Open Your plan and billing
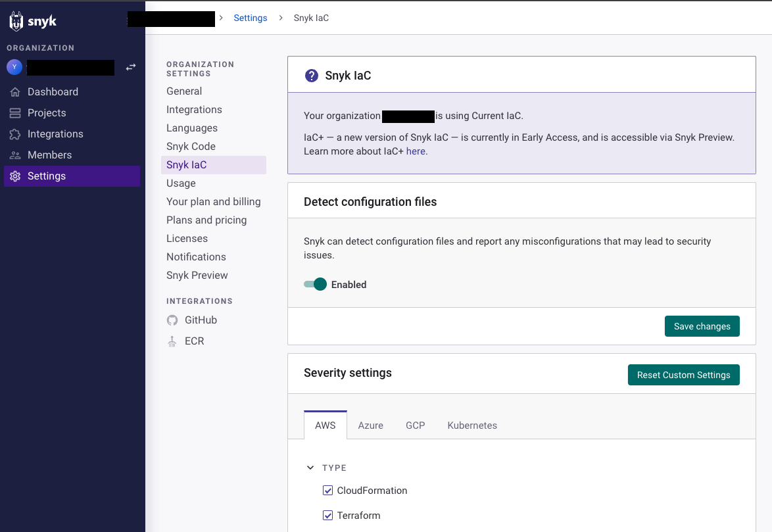The height and width of the screenshot is (532, 772). [214, 202]
